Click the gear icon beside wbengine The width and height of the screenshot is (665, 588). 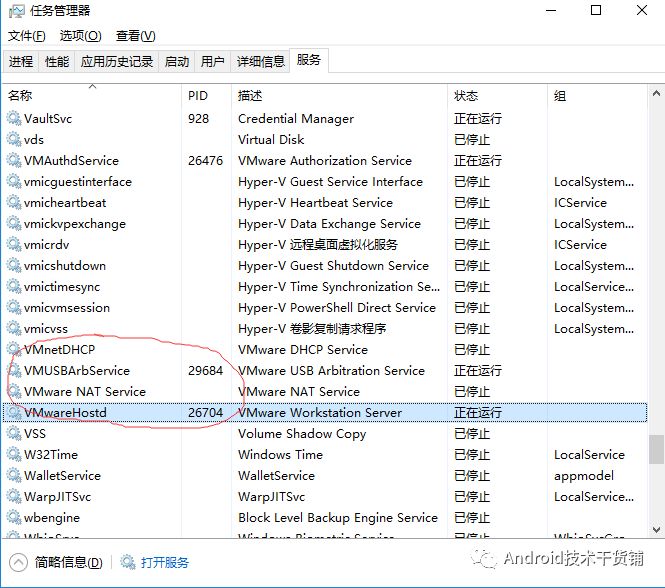coord(14,517)
